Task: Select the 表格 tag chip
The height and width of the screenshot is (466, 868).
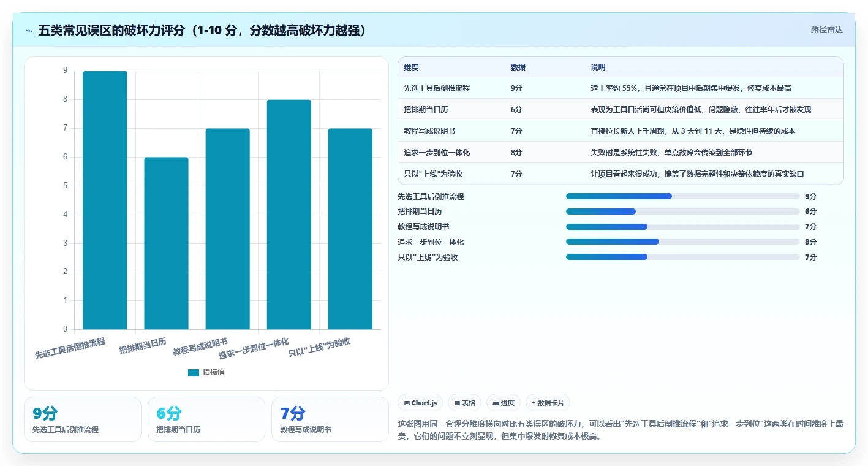Action: (465, 403)
